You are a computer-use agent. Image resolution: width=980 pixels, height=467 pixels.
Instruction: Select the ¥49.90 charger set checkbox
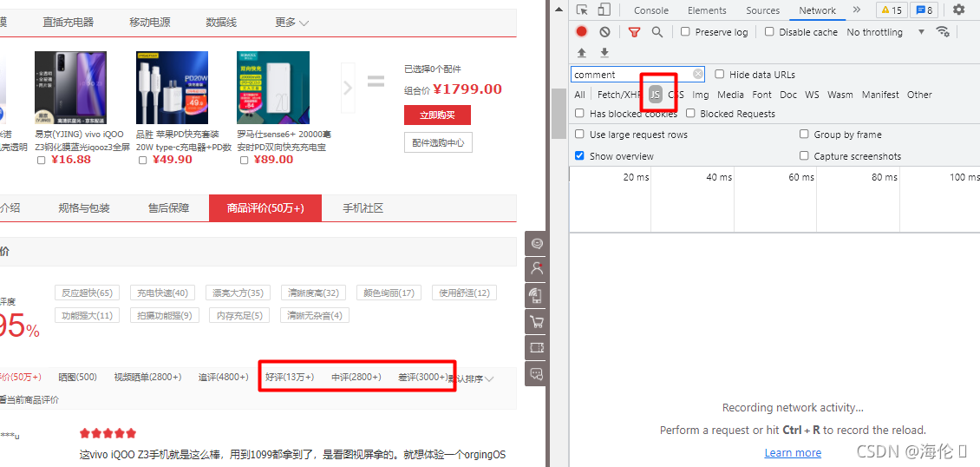[142, 160]
